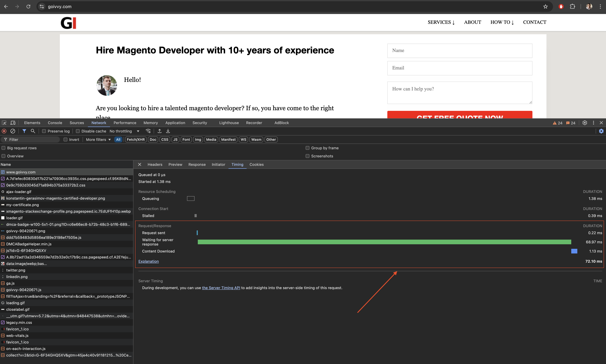Check the Disable cache checkbox
The image size is (606, 364).
[x=78, y=131]
